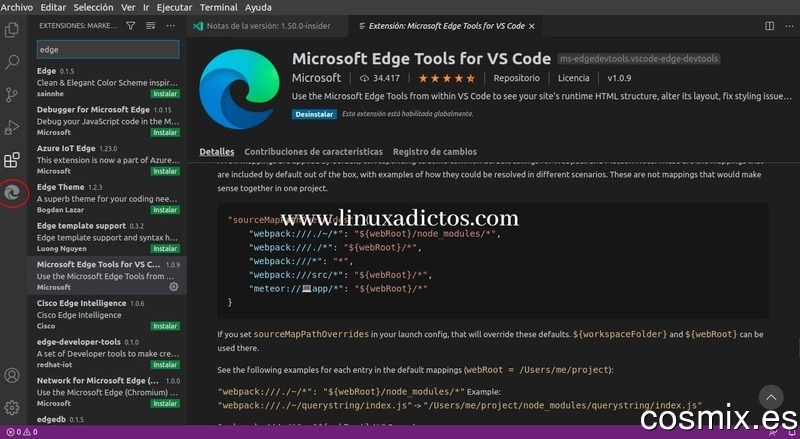Screen dimensions: 800x439
Task: Split the editor to the right
Action: pyautogui.click(x=769, y=26)
